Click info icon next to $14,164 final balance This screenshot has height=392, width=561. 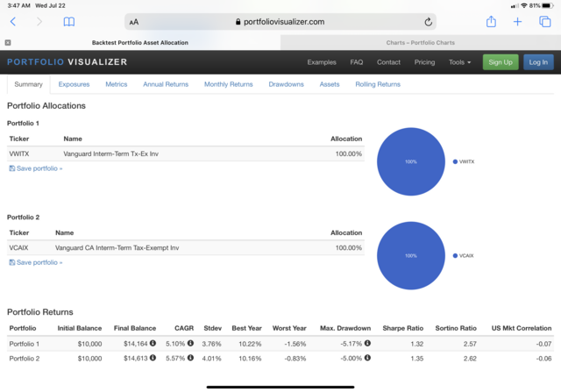[153, 343]
